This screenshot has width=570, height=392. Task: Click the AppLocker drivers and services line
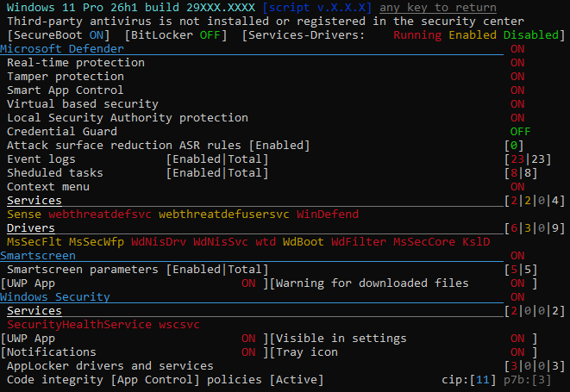click(110, 366)
